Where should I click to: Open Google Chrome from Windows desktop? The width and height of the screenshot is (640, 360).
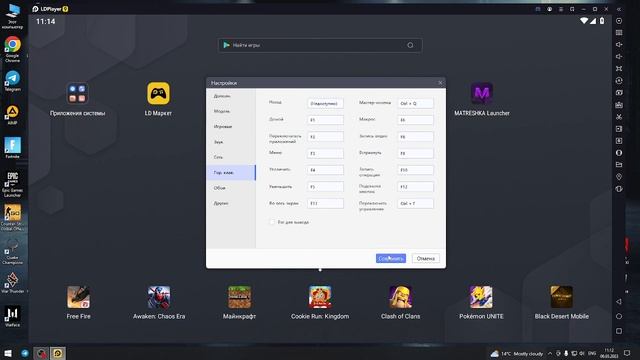12,49
